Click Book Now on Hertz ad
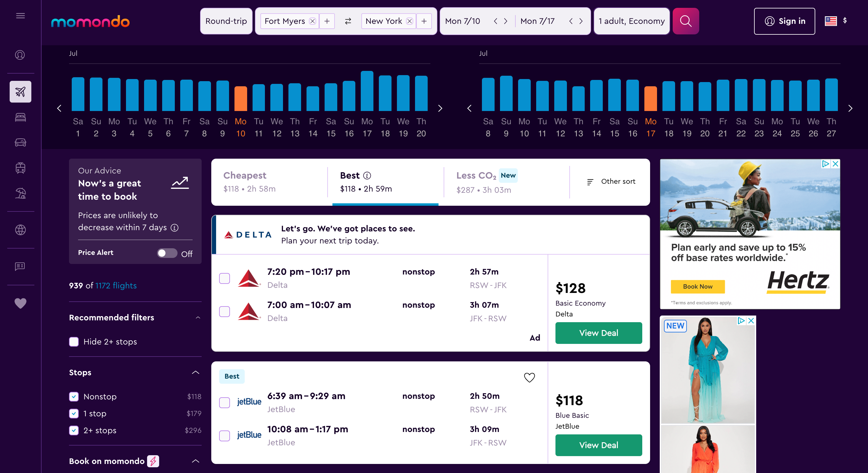This screenshot has height=473, width=868. pos(697,287)
